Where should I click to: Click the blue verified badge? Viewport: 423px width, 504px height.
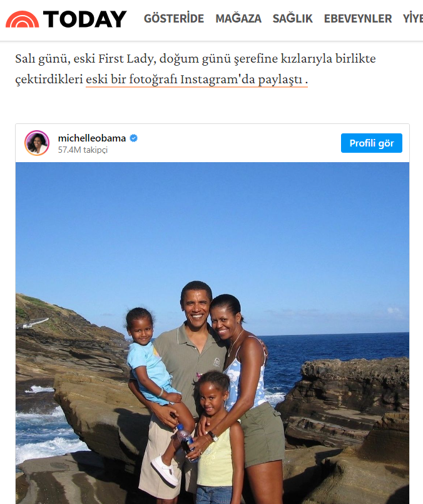pos(134,138)
